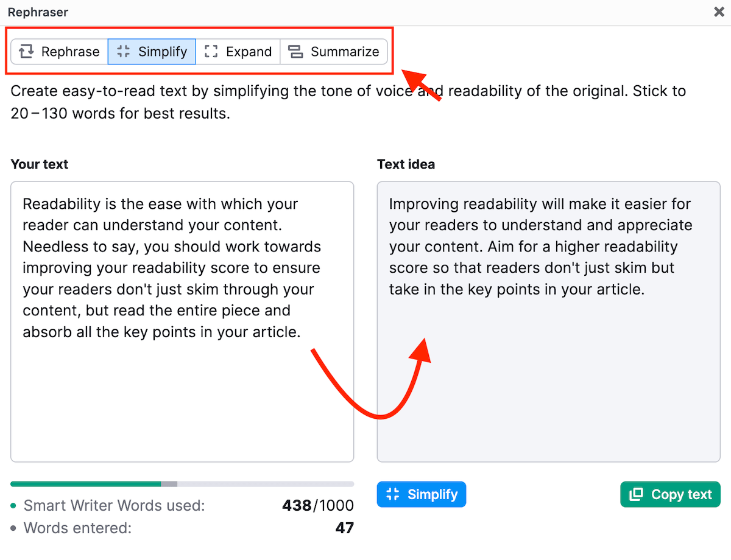Click the Rephraser window title
Viewport: 731px width, 560px height.
tap(38, 12)
